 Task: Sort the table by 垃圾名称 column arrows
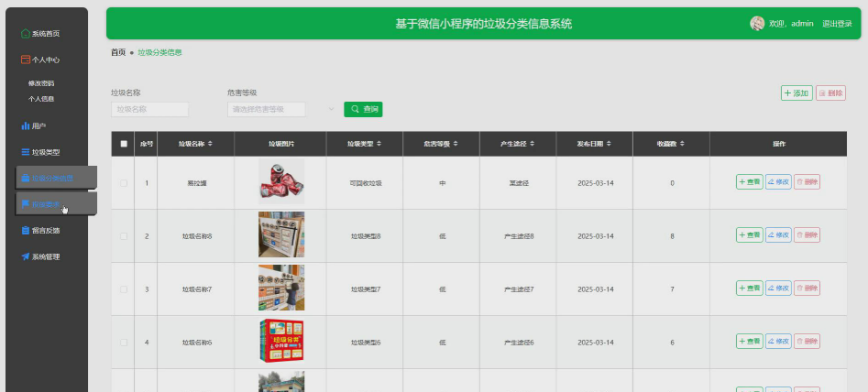[210, 144]
